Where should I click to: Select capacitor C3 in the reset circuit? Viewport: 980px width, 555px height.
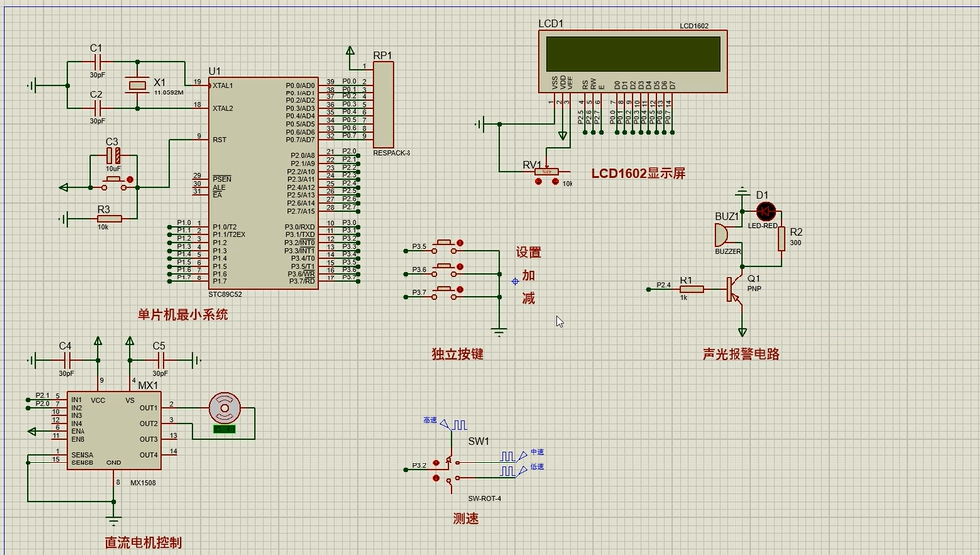click(x=115, y=156)
